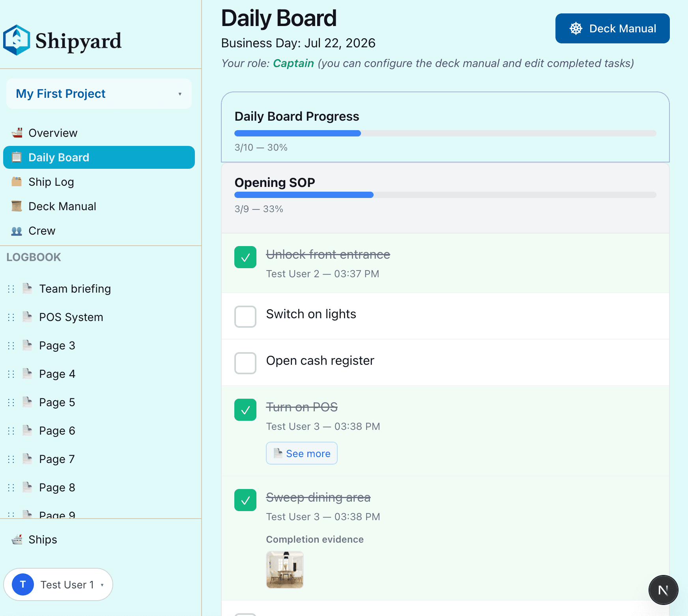Click the POS System page icon
Screen dimensions: 688x616
27,317
